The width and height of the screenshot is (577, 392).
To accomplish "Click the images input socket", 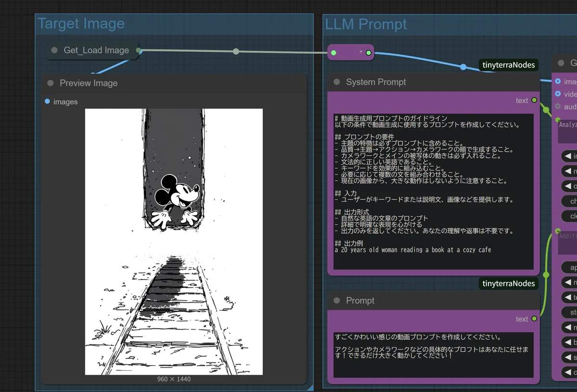I will [47, 101].
